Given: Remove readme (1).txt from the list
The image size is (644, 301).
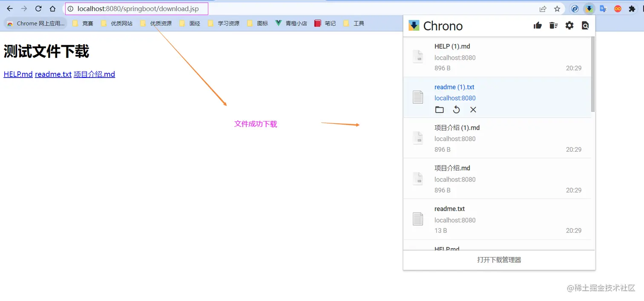Looking at the screenshot, I should 473,110.
